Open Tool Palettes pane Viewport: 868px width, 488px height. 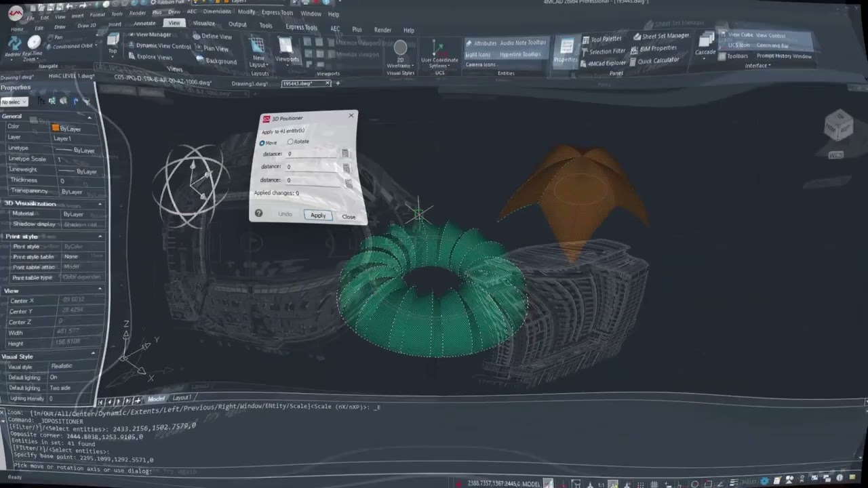(601, 39)
